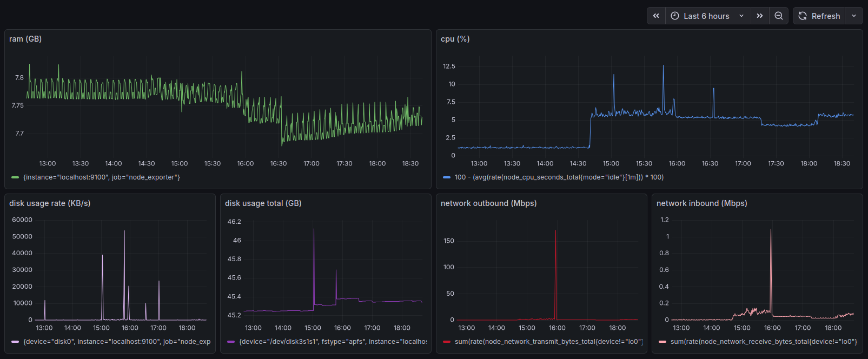
Task: Click the disk usage rate (KB/s) title
Action: click(x=50, y=203)
